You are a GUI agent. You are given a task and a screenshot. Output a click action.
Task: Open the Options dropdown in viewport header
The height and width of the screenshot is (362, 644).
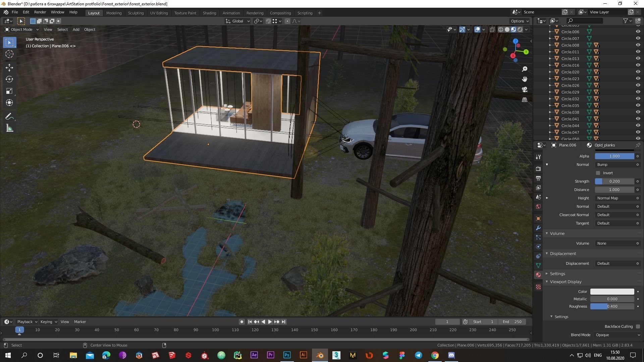point(520,21)
